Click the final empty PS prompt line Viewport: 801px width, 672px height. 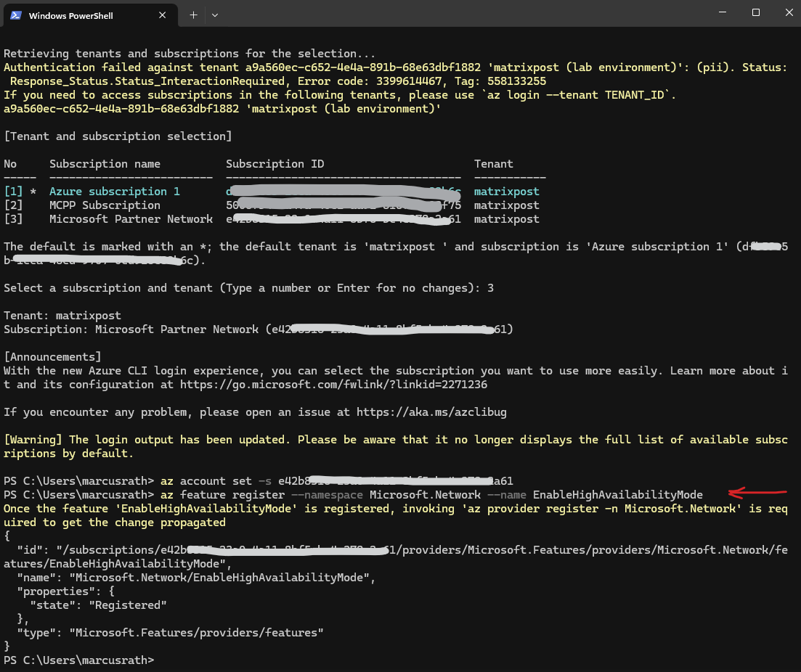[78, 660]
